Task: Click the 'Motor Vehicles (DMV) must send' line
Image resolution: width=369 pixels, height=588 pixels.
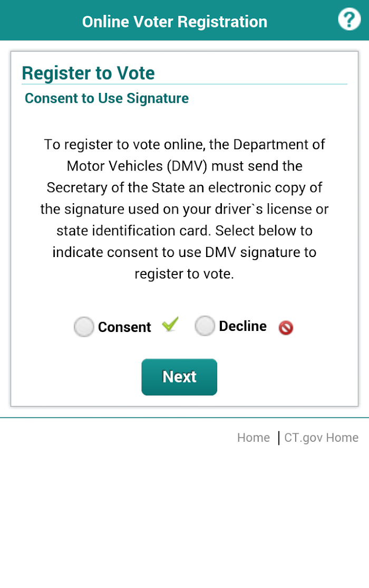Action: point(184,166)
